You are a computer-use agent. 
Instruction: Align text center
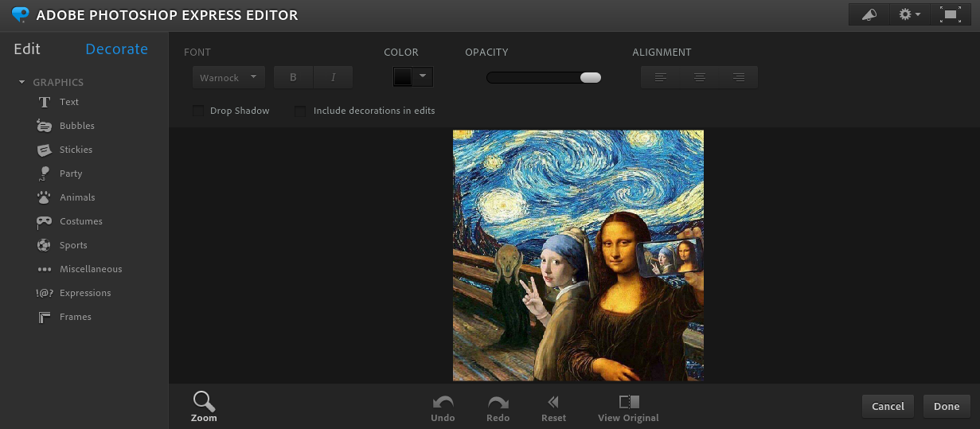[700, 77]
